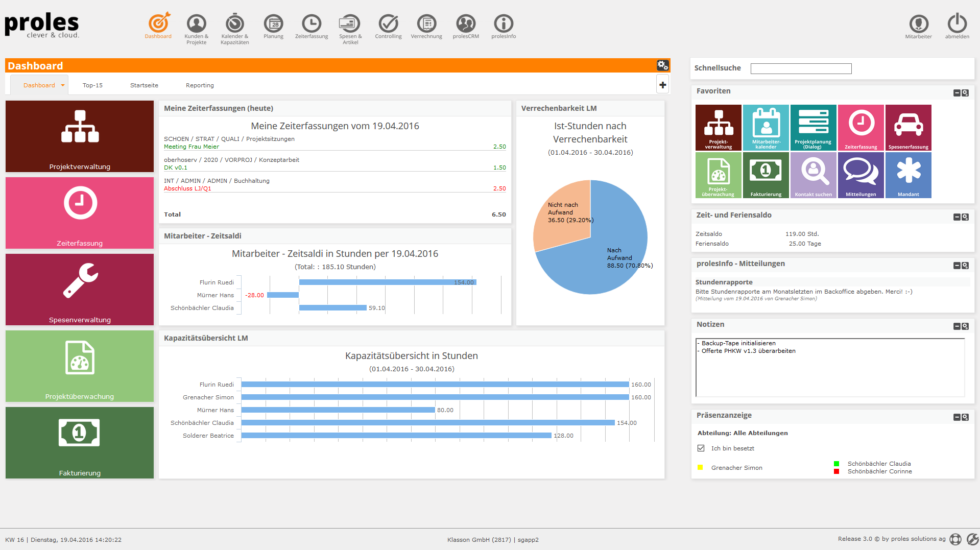Image resolution: width=980 pixels, height=550 pixels.
Task: Open the Controlling module
Action: [388, 23]
